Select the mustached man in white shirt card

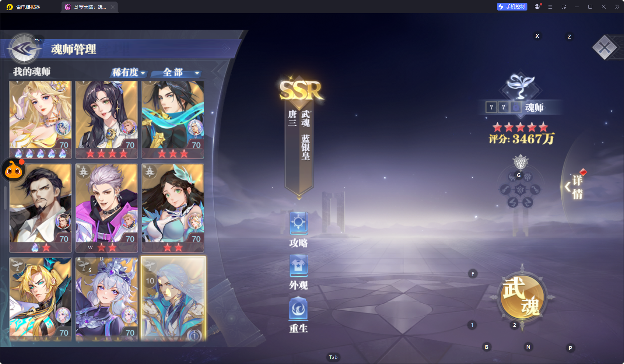(41, 208)
